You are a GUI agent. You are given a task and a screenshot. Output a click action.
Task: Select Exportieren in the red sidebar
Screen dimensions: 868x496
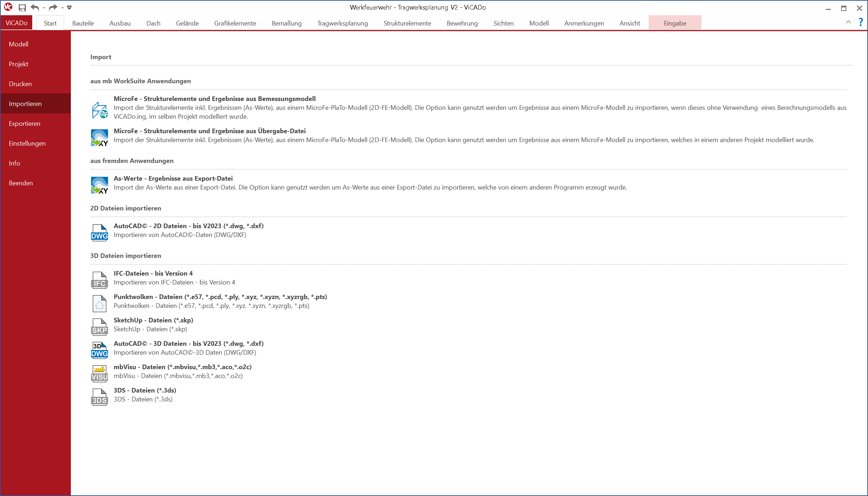(36, 123)
